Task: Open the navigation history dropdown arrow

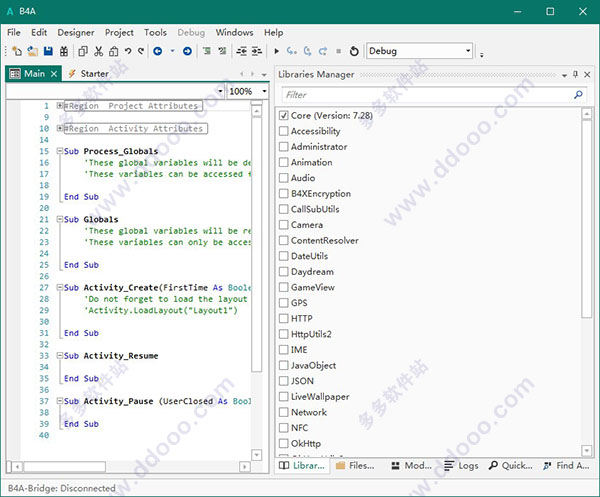Action: (x=173, y=51)
